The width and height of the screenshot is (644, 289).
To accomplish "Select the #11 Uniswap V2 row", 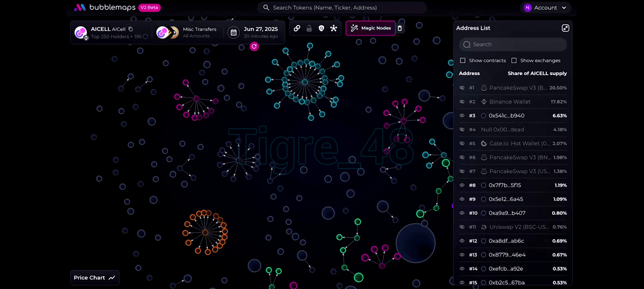I will tap(513, 227).
